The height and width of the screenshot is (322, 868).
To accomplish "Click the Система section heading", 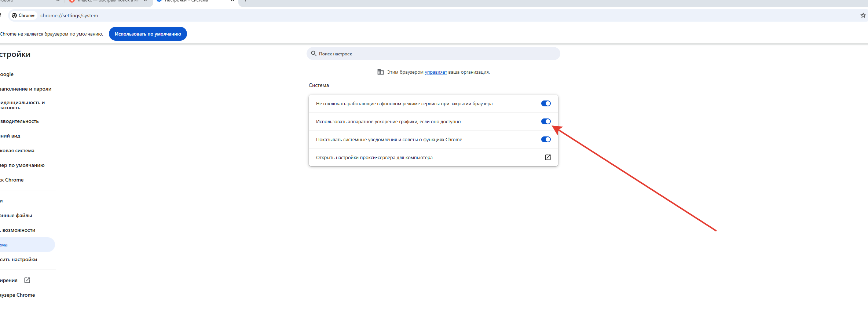I will coord(319,85).
